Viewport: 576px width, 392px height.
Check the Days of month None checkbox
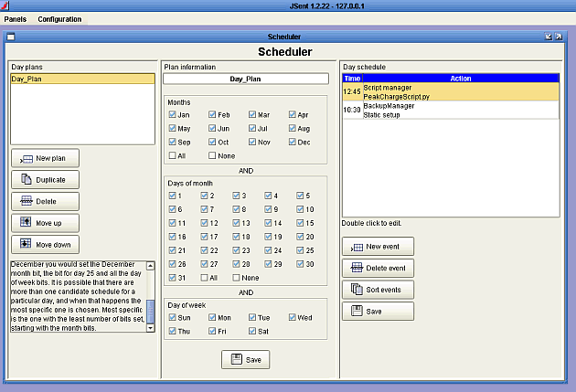click(236, 278)
